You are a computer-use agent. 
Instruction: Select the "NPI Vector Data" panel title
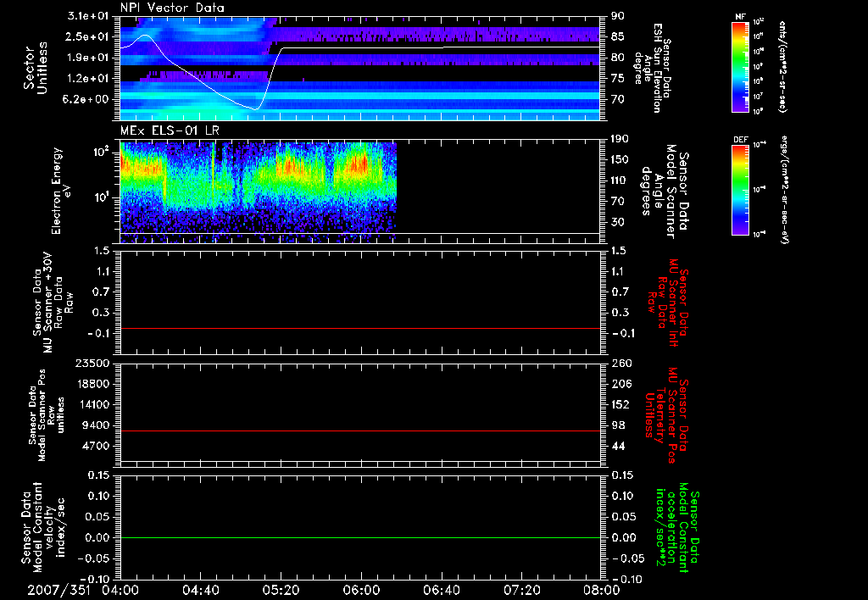point(172,8)
